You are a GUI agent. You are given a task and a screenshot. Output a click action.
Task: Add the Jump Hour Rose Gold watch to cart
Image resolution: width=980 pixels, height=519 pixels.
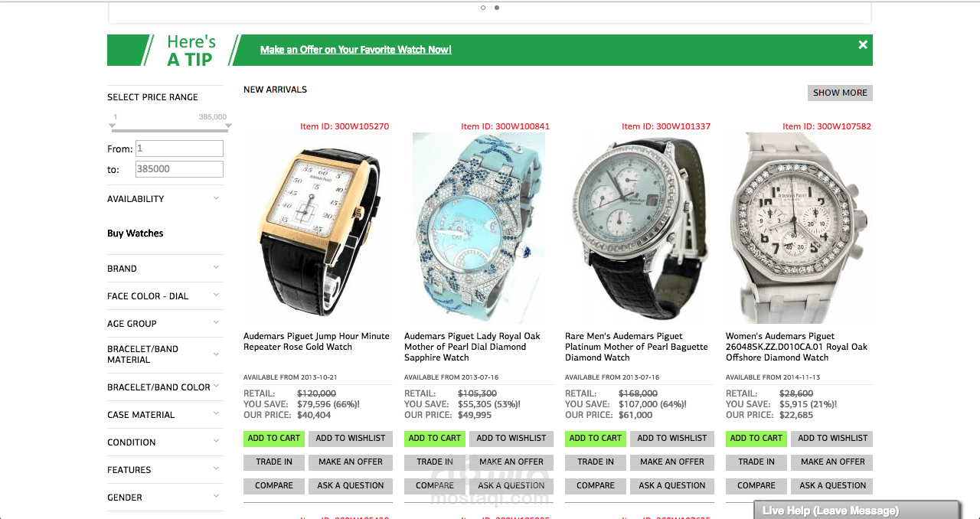(x=274, y=439)
